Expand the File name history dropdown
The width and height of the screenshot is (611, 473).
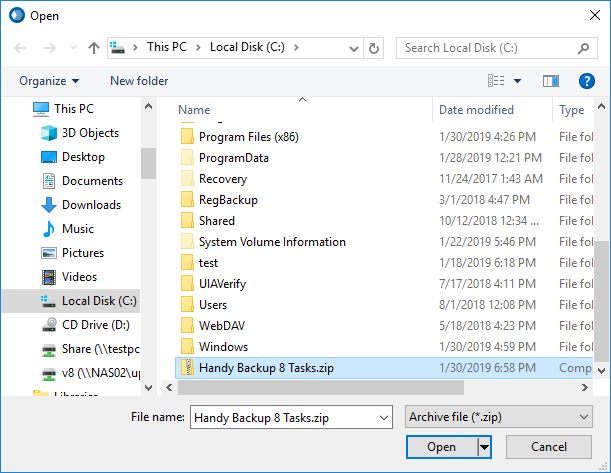click(381, 417)
